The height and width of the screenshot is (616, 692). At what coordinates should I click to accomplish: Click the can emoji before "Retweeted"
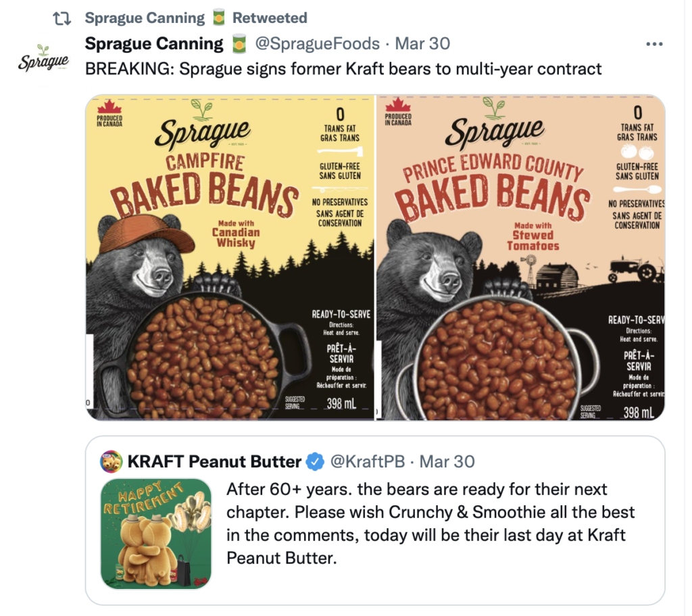coord(218,18)
